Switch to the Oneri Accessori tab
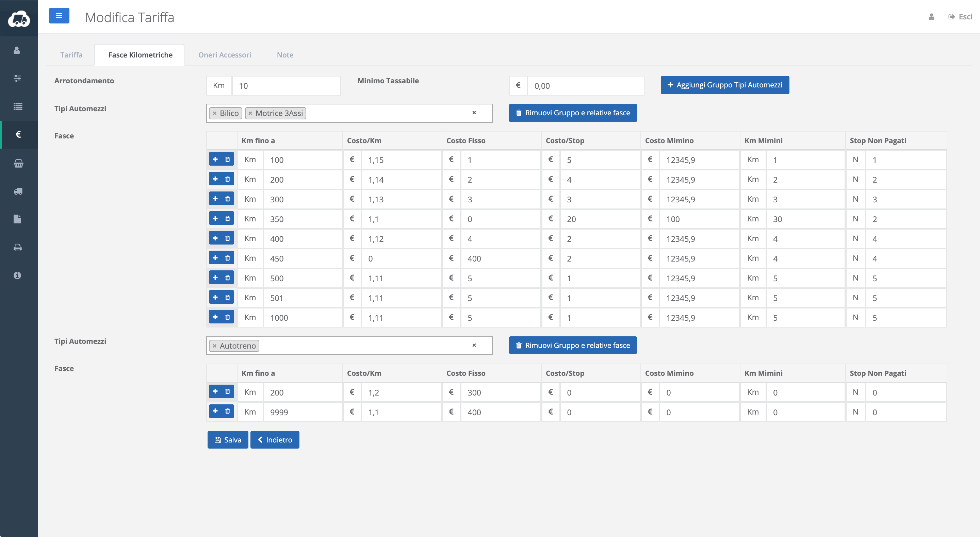 tap(225, 55)
